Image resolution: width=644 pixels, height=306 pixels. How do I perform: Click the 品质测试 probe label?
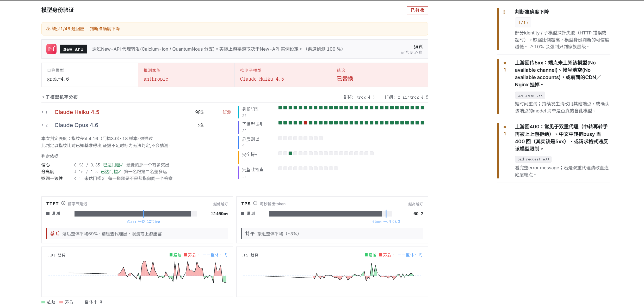251,139
